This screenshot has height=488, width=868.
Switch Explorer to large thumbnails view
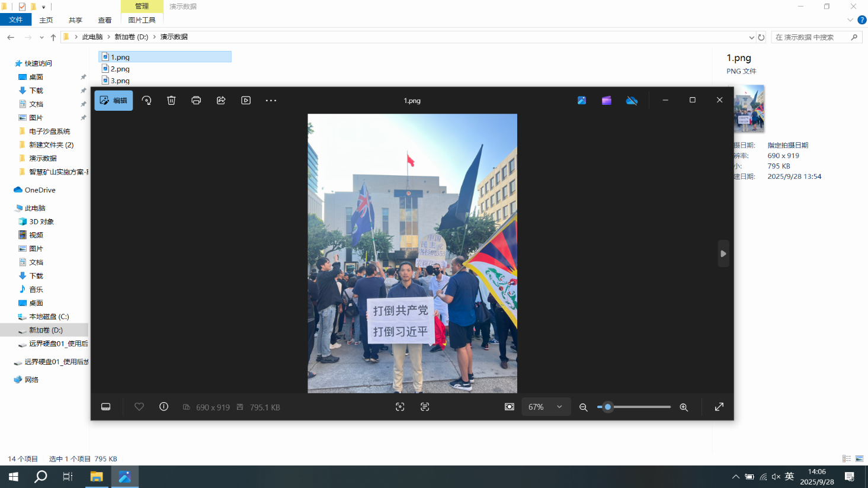(x=859, y=458)
